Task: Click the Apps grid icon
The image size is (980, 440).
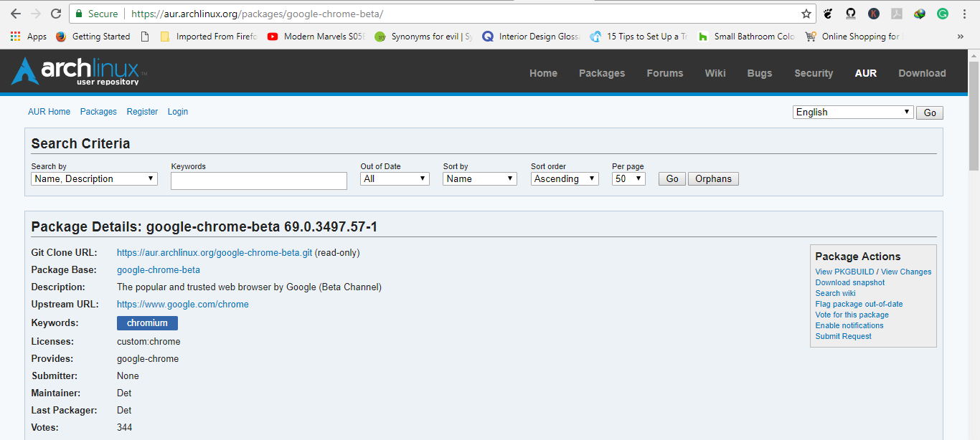Action: 14,36
